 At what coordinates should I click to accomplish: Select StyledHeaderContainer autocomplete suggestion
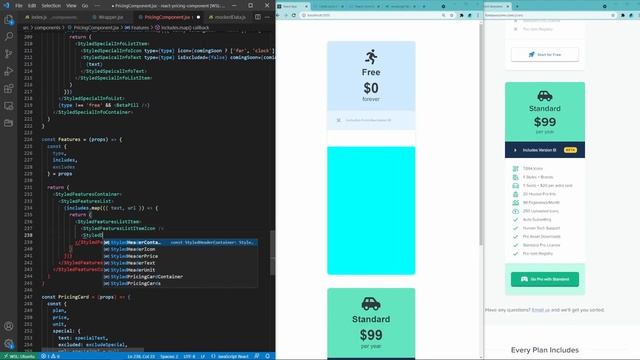pyautogui.click(x=180, y=242)
